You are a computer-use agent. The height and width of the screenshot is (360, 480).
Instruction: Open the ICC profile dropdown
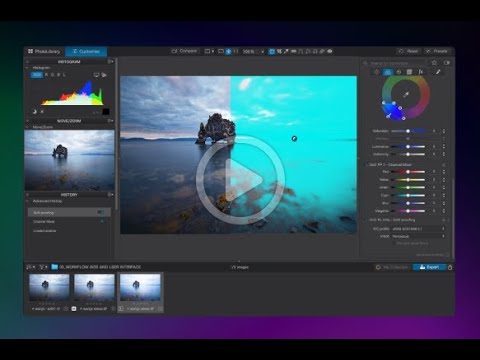tap(419, 229)
